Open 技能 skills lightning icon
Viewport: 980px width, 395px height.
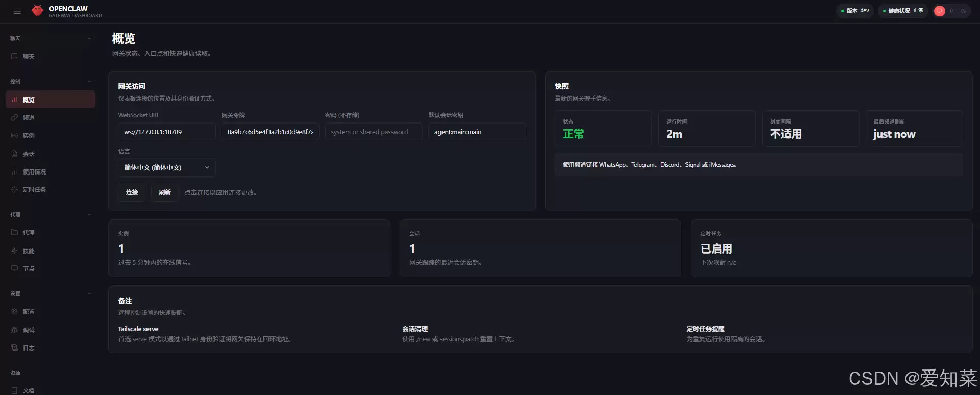(x=14, y=251)
